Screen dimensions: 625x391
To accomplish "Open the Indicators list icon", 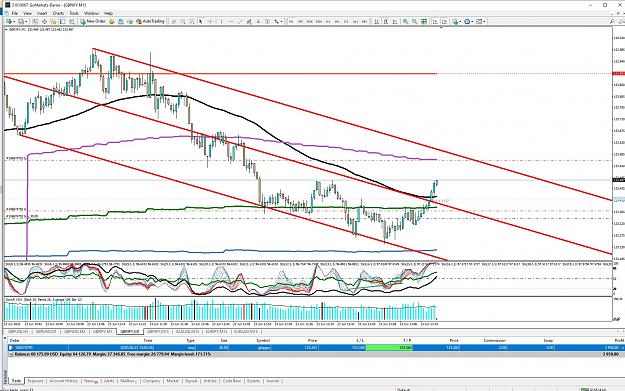I will click(x=455, y=22).
